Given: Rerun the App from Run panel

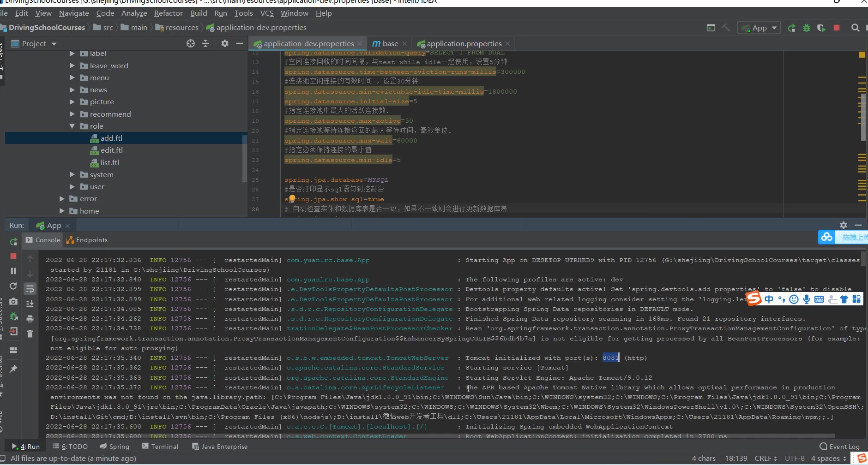Looking at the screenshot, I should tap(13, 241).
